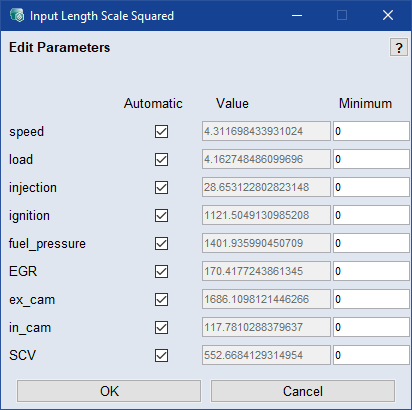Minimize the dialog window
412x410 pixels.
coord(297,15)
